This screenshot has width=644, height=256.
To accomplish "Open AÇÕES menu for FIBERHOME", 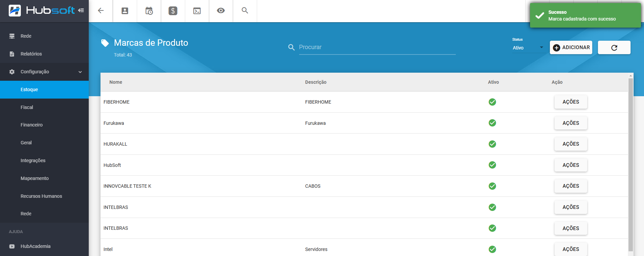I will (571, 102).
